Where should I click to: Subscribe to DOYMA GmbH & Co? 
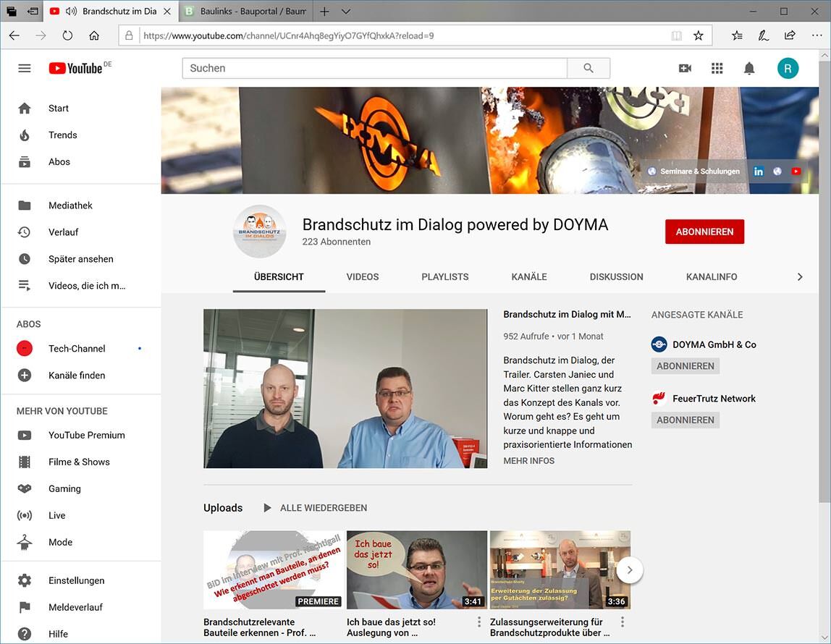(x=686, y=366)
